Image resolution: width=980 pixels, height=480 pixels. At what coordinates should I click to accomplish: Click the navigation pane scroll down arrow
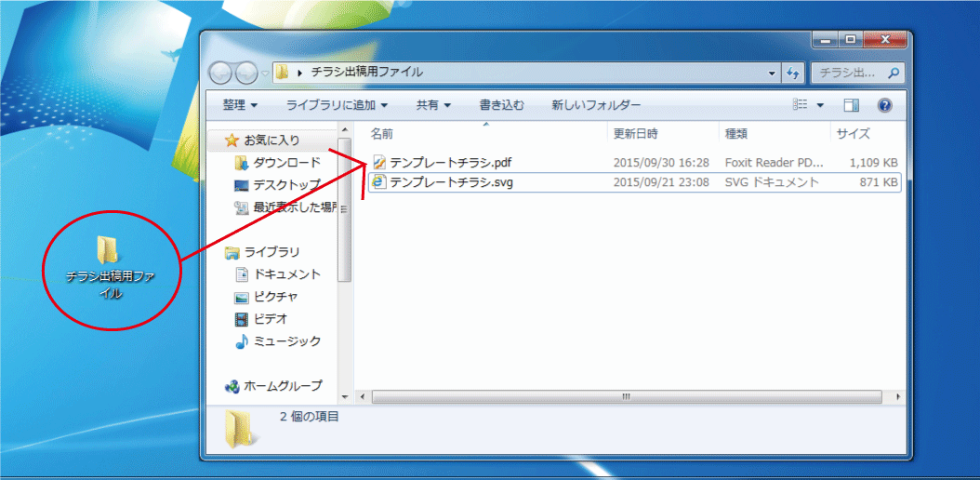(344, 397)
